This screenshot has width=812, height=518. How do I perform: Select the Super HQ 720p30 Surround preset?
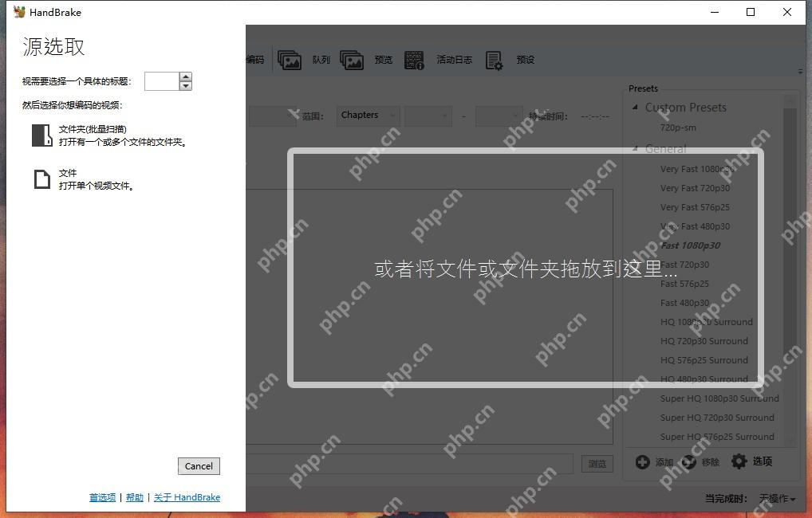[717, 418]
